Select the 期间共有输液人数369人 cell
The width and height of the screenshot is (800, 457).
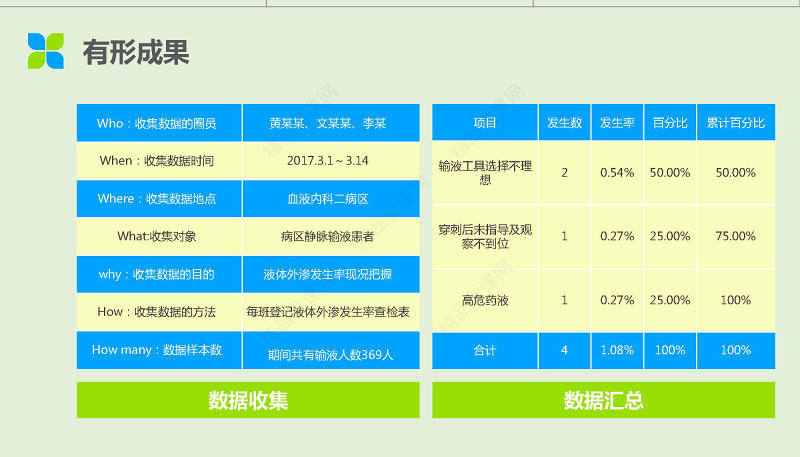click(x=330, y=354)
